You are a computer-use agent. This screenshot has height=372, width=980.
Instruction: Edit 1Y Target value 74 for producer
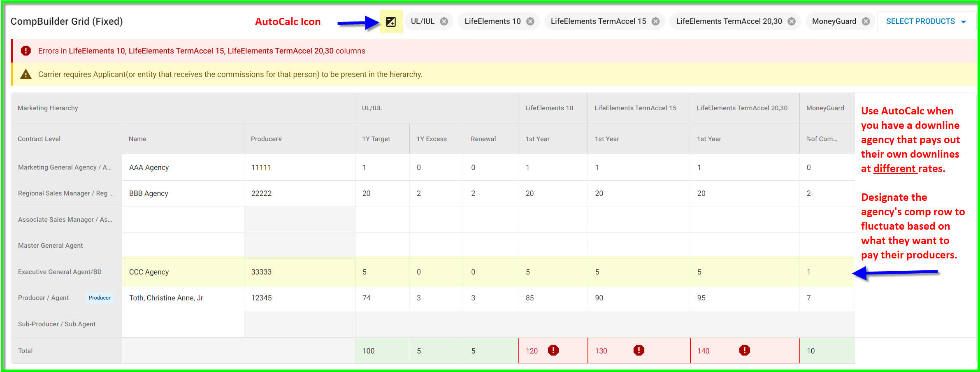pos(382,298)
